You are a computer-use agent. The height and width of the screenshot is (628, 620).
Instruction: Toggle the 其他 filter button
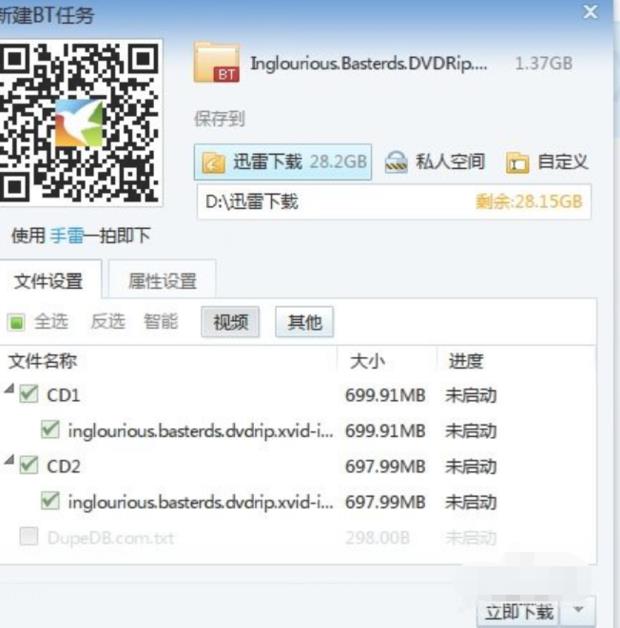pyautogui.click(x=304, y=322)
